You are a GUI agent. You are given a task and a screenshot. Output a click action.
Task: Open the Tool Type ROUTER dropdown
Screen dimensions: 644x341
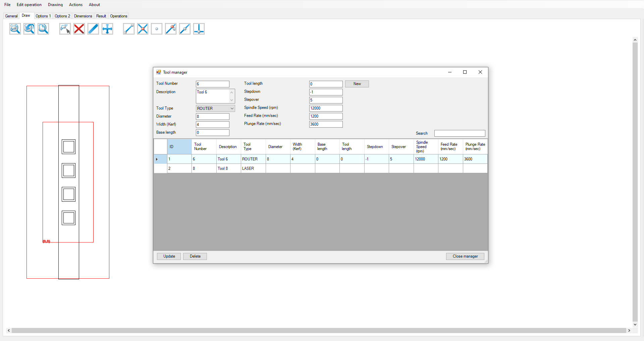point(215,109)
